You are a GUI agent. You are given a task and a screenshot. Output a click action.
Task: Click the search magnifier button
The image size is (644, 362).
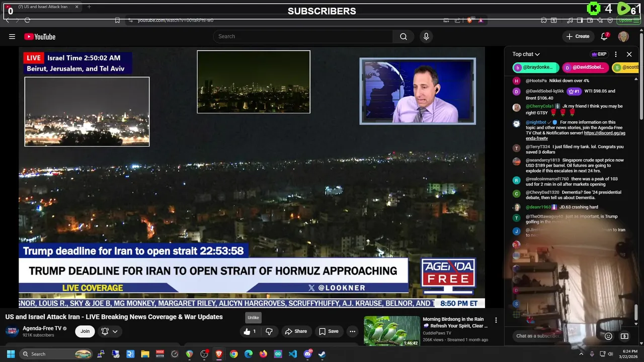pyautogui.click(x=404, y=36)
